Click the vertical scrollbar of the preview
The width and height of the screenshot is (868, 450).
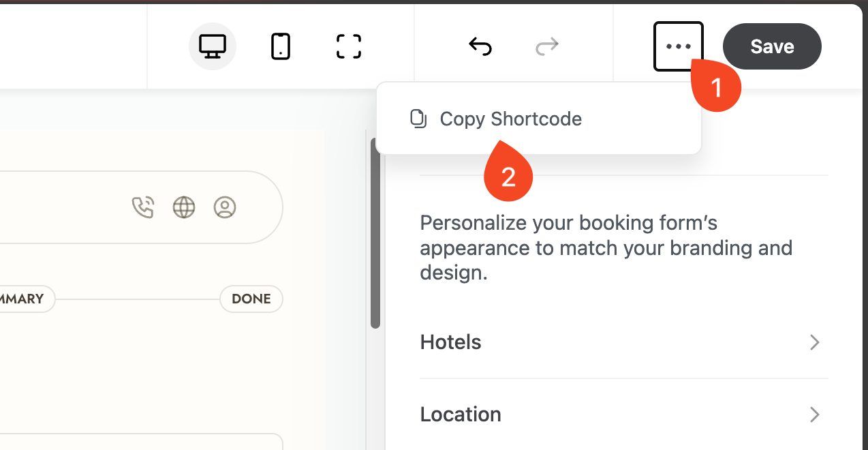click(375, 233)
